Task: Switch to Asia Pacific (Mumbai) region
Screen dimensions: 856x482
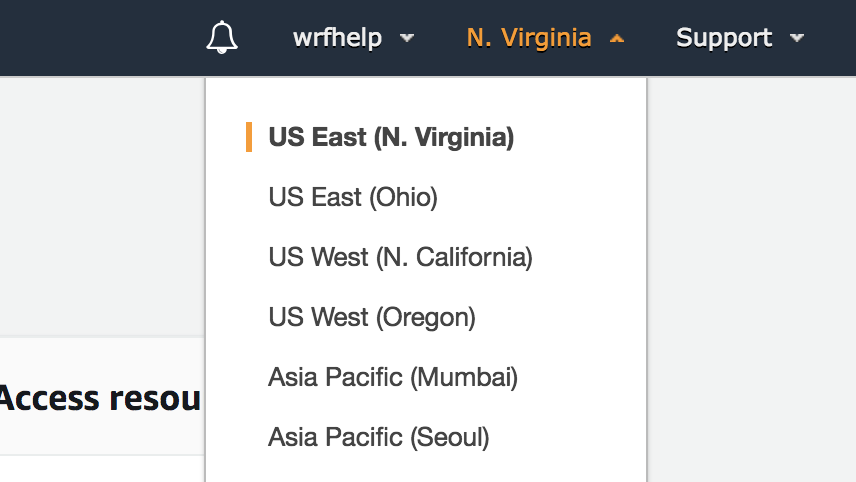Action: [x=393, y=377]
